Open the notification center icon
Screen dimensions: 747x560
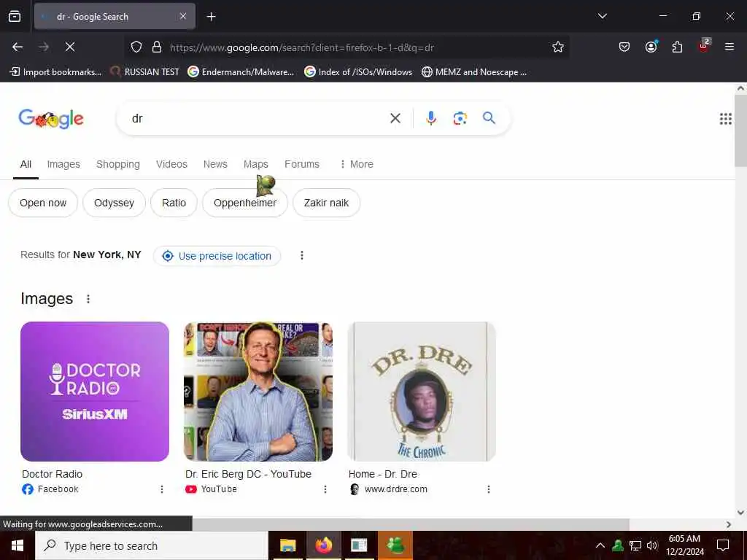click(723, 545)
